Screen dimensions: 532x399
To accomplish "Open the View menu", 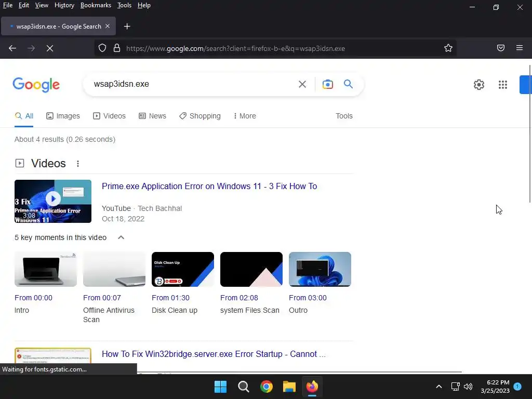I will (x=42, y=5).
